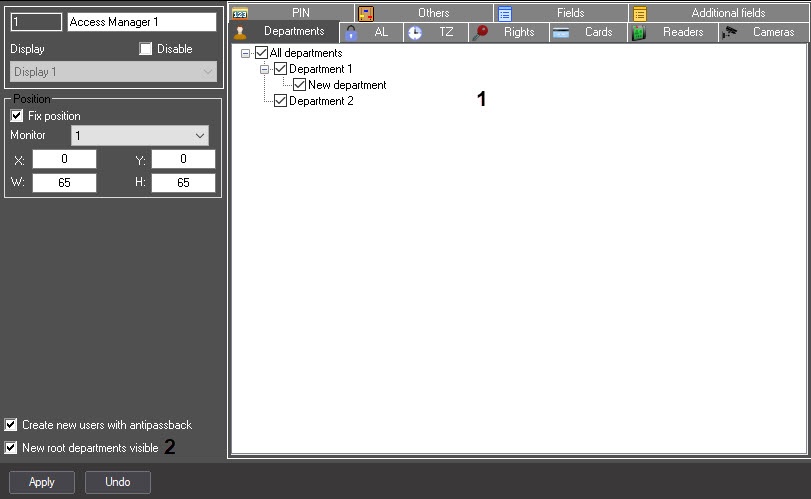Click the H height field
Screen dimensions: 811x499
click(183, 183)
